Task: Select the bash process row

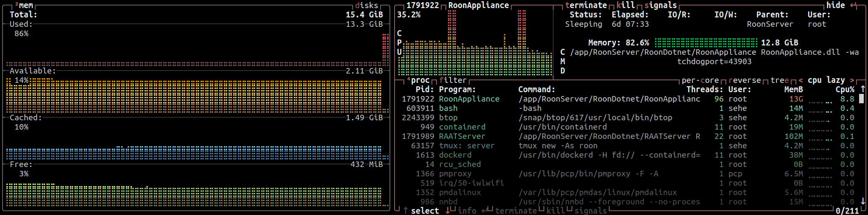Action: coord(628,108)
